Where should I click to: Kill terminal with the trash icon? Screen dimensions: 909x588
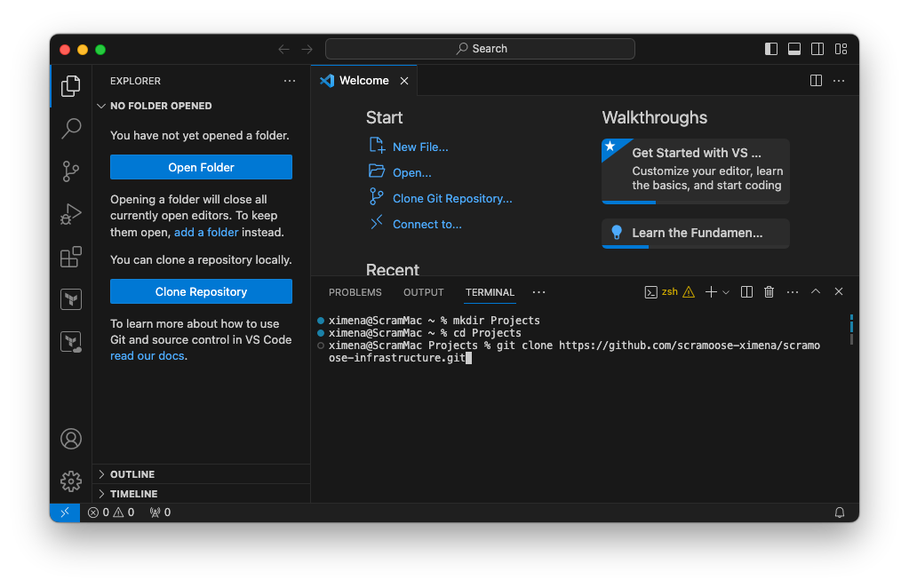point(769,292)
